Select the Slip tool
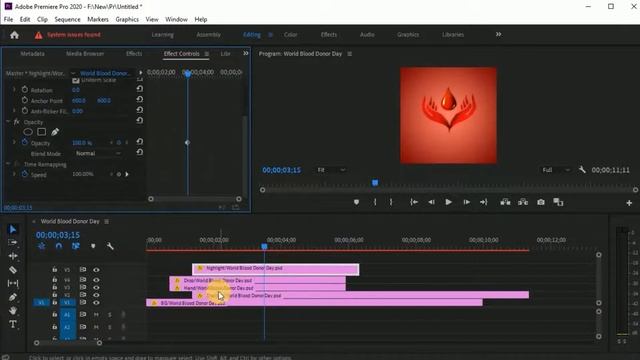Image resolution: width=640 pixels, height=360 pixels. click(13, 283)
